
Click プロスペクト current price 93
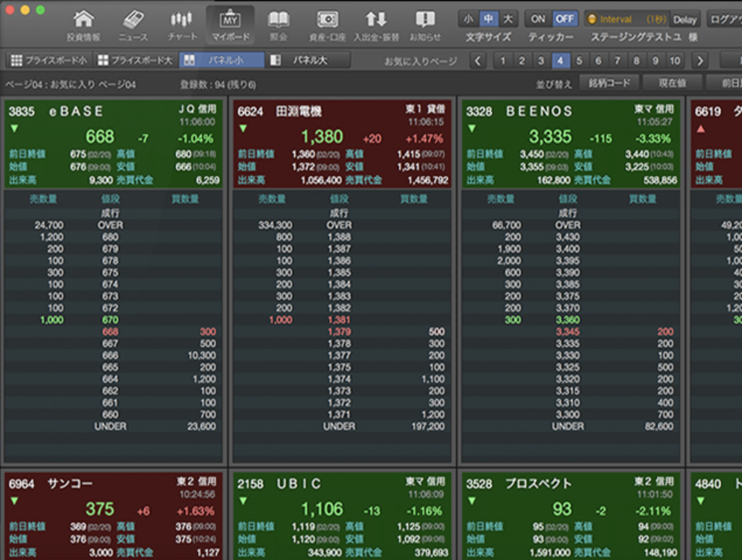(562, 509)
